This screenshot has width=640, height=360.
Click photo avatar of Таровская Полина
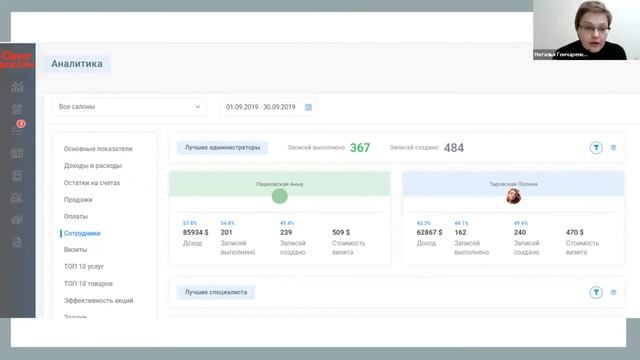[513, 196]
